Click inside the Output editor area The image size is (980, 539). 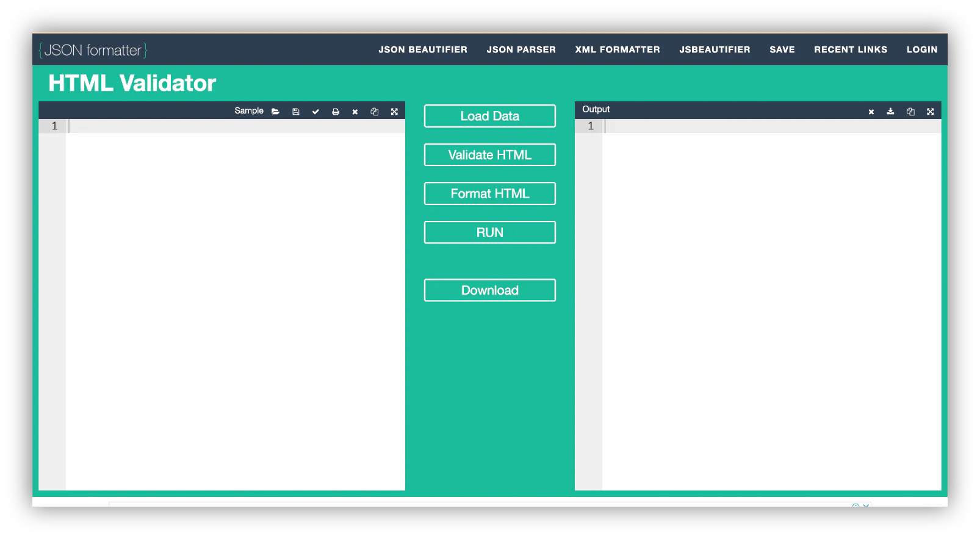771,305
